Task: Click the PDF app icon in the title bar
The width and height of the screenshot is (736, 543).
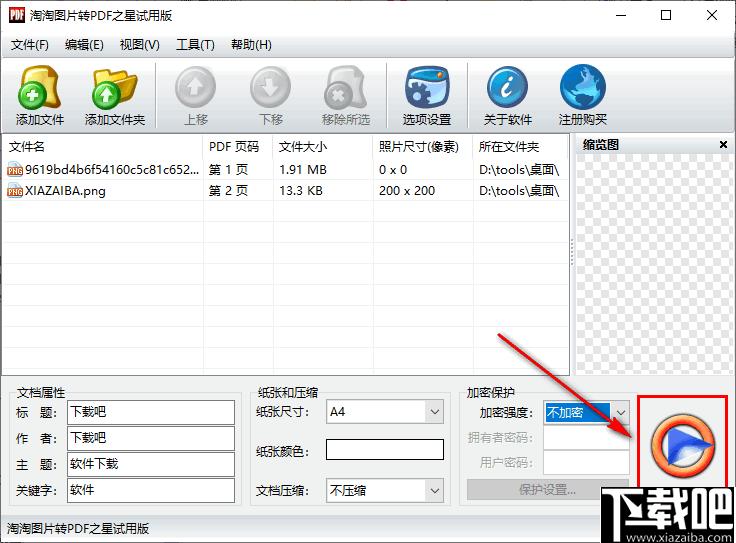Action: click(x=16, y=15)
